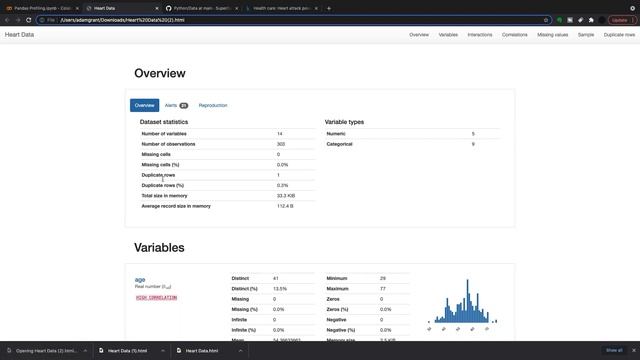The image size is (640, 360).
Task: Click the Dataset statistics heading
Action: pos(164,122)
